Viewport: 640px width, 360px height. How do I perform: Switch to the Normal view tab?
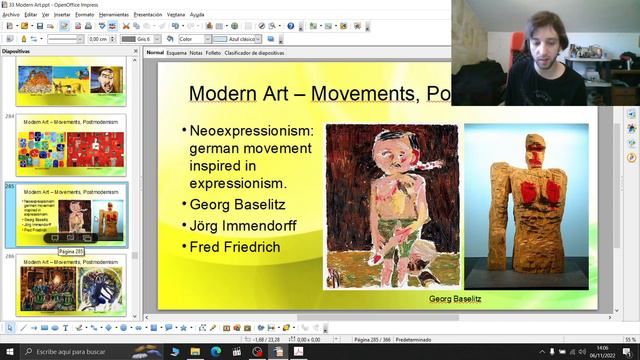155,53
